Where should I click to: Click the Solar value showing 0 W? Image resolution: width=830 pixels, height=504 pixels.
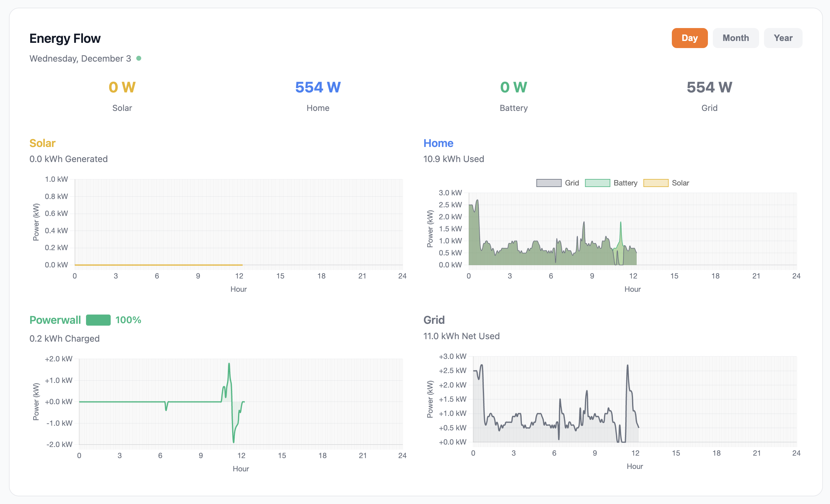pyautogui.click(x=122, y=87)
